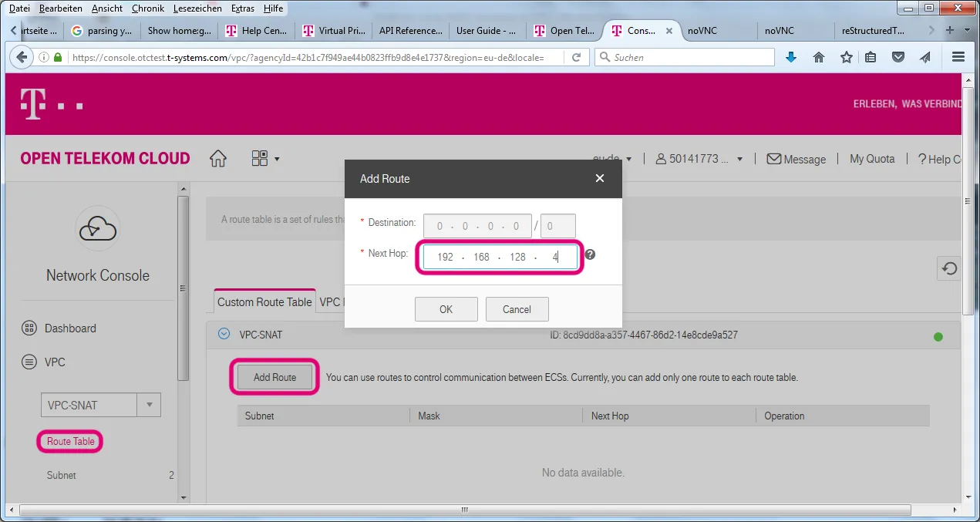Switch to the Custom Route Table tab
The image size is (980, 522).
click(x=264, y=301)
